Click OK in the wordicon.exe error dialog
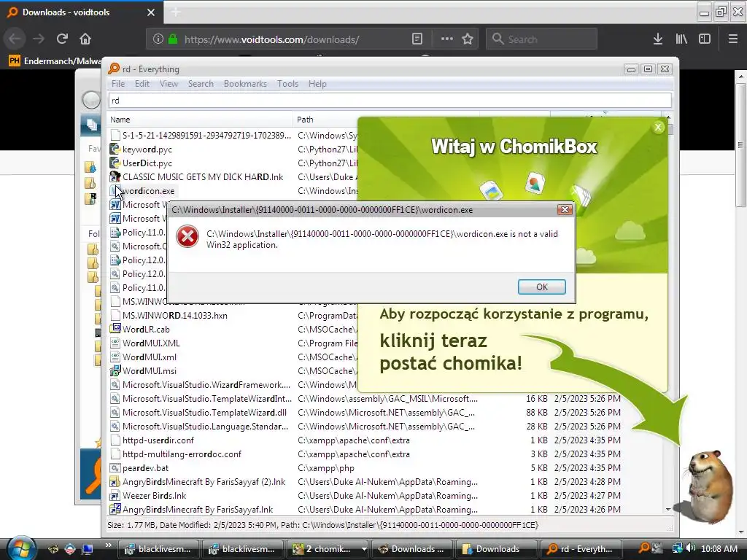The image size is (747, 560). pos(542,287)
